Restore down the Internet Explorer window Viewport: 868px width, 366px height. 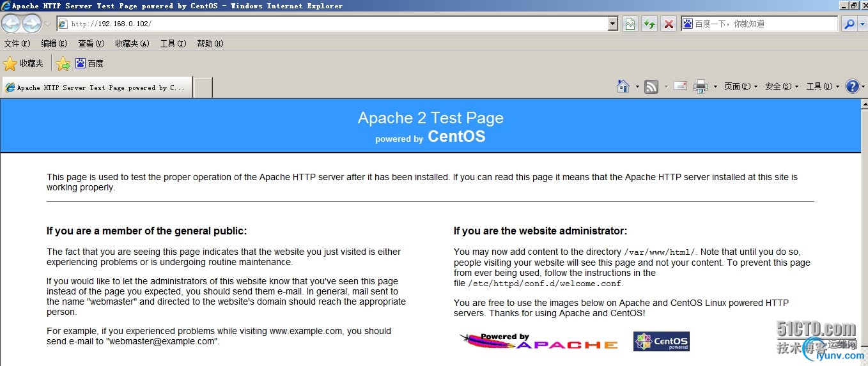[x=853, y=6]
